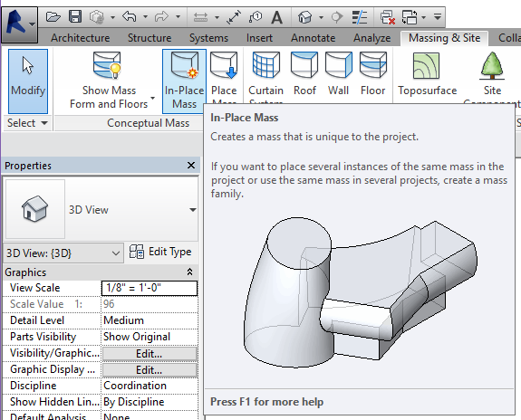Viewport: 521px width, 420px height.
Task: Select the Text tool icon
Action: 276,17
